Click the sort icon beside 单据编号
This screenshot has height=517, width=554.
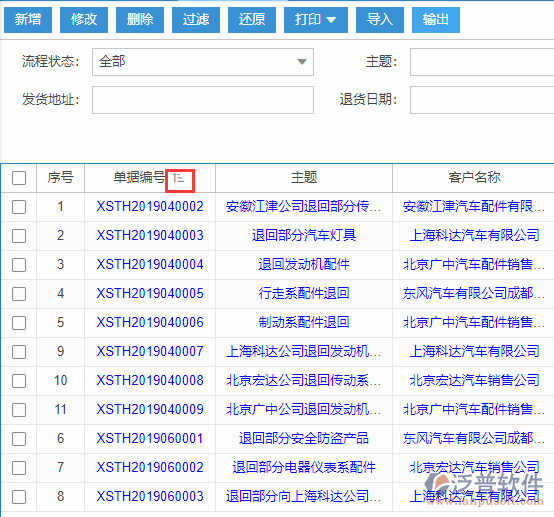point(179,178)
